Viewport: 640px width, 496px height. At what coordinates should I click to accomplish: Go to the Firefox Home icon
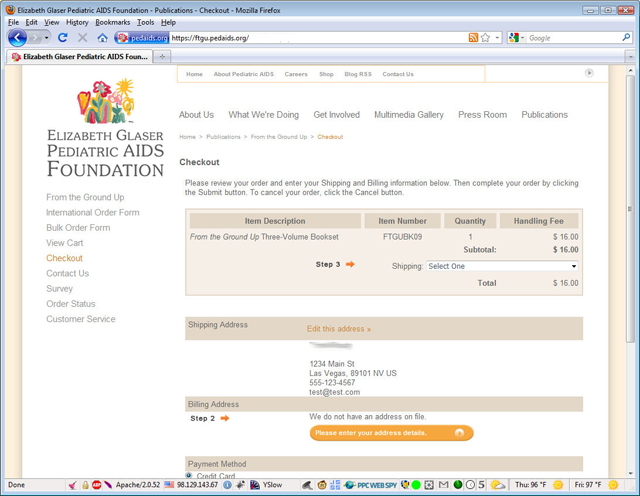tap(102, 38)
